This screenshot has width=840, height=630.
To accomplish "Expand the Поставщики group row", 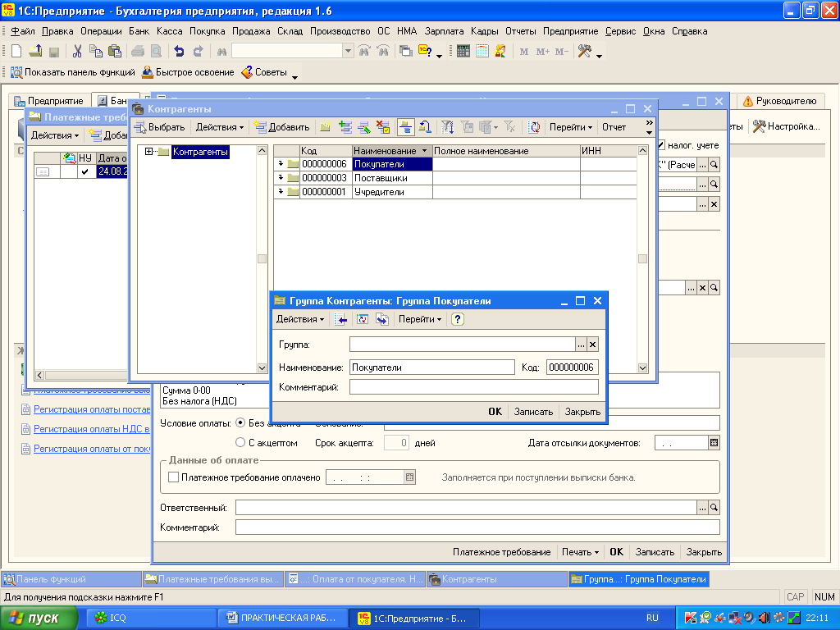I will tap(281, 177).
